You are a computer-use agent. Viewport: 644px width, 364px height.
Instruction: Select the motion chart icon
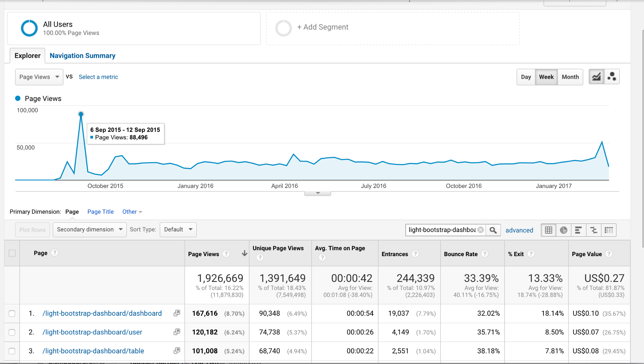pos(611,77)
